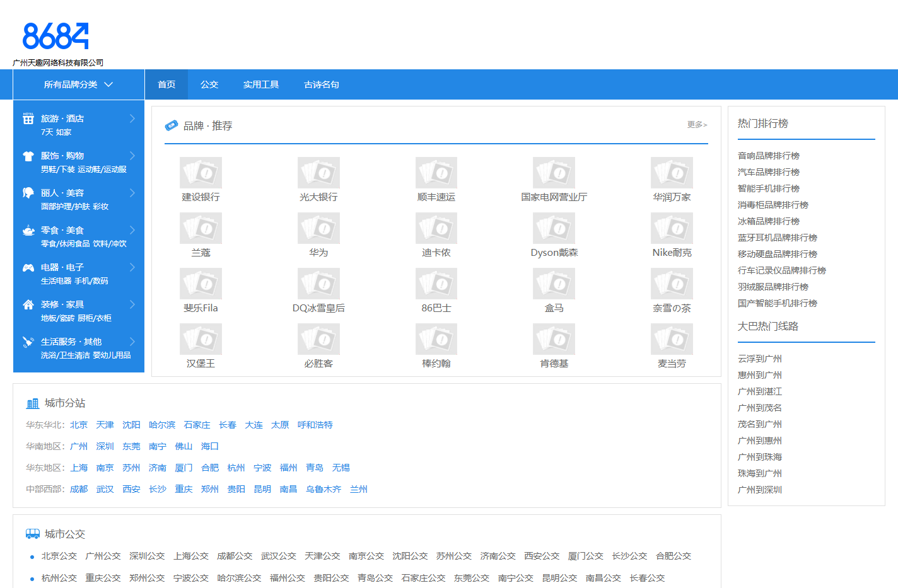The height and width of the screenshot is (588, 898).
Task: Open 蓝牙耳机品牌排行榜 ranking link
Action: pos(778,238)
